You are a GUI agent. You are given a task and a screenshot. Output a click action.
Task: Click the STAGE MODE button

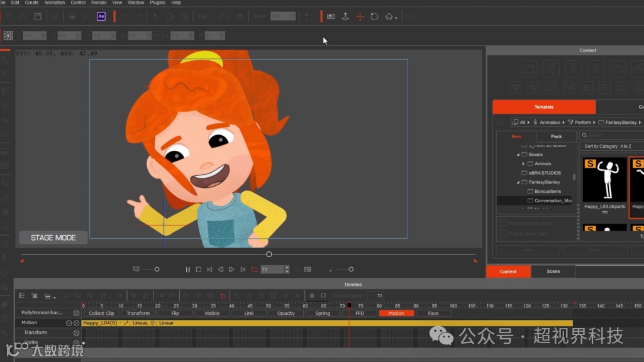pos(53,238)
